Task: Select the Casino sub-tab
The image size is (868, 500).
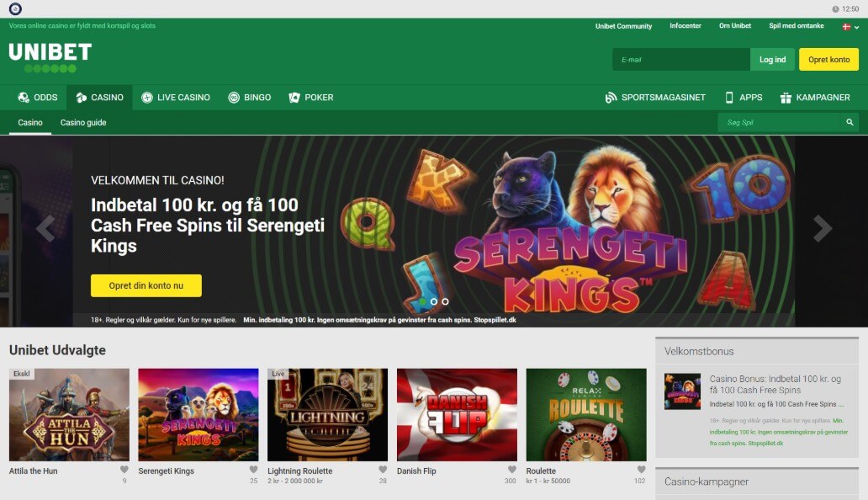Action: coord(30,122)
